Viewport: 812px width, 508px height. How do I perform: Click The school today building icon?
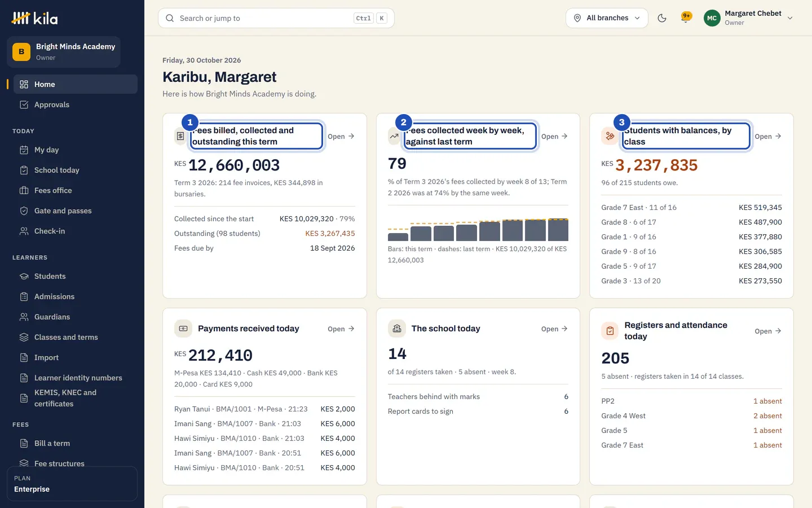pyautogui.click(x=396, y=329)
